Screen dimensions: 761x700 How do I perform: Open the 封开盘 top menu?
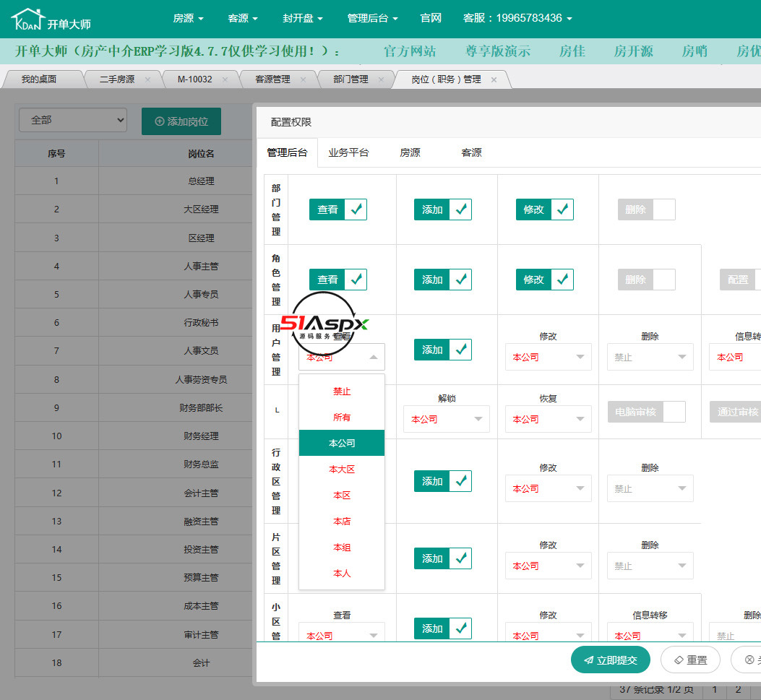click(x=302, y=19)
